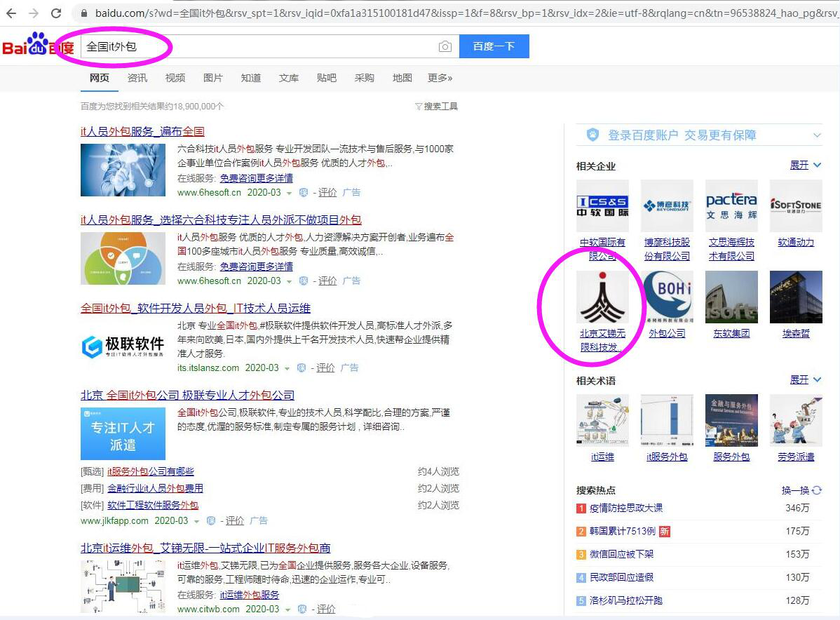The image size is (840, 620).
Task: Switch to the 图片 tab
Action: click(x=212, y=78)
